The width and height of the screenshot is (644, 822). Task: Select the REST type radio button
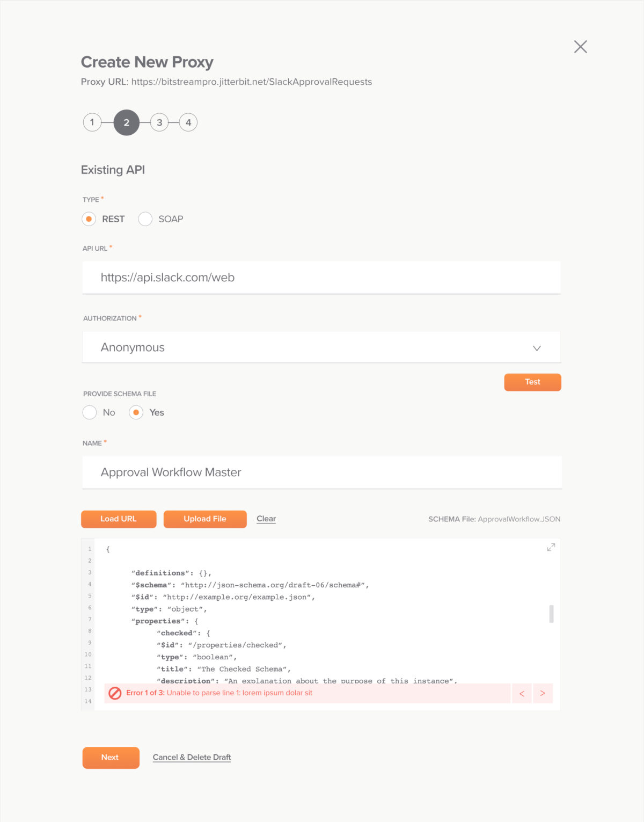(89, 219)
